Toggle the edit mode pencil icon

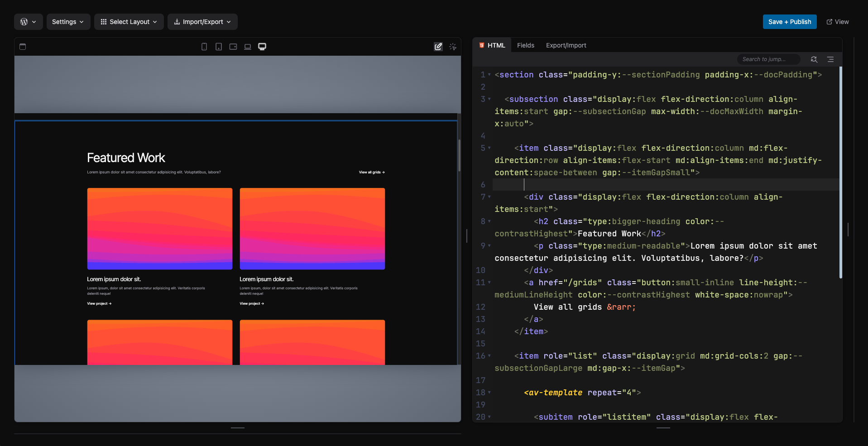(x=438, y=47)
